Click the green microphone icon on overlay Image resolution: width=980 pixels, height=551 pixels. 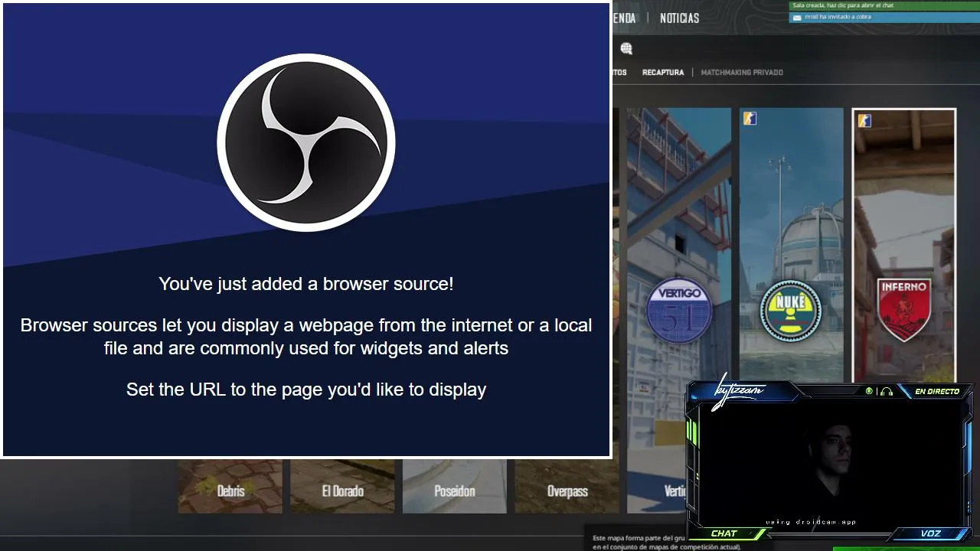869,391
